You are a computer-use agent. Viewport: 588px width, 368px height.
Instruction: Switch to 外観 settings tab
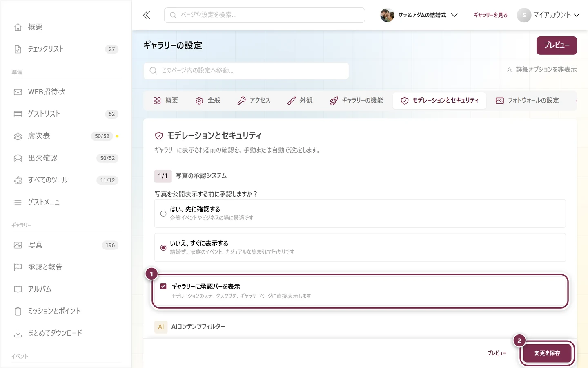click(300, 101)
